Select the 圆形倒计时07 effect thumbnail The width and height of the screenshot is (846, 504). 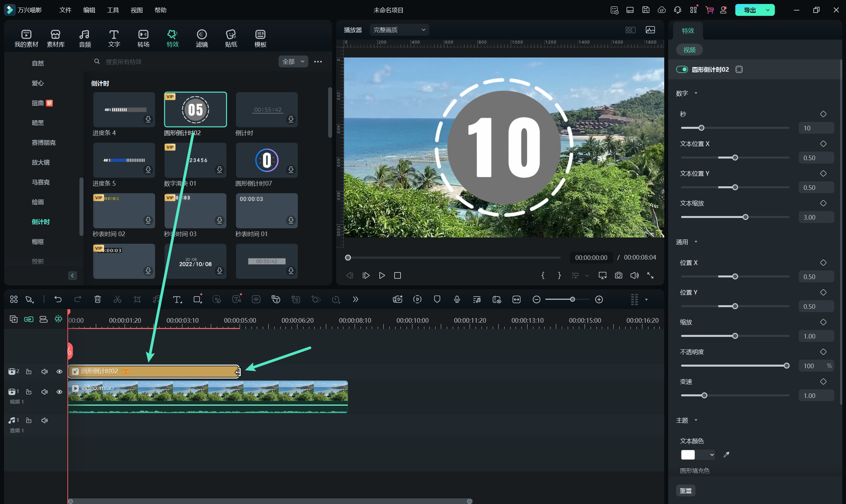click(267, 160)
